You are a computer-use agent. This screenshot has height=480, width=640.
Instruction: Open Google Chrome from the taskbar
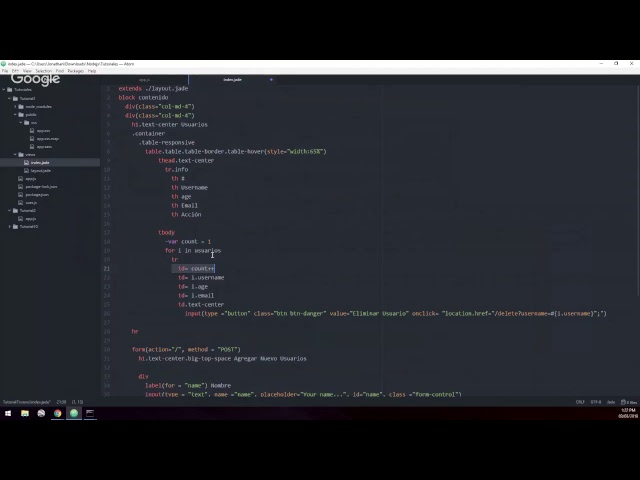point(58,413)
